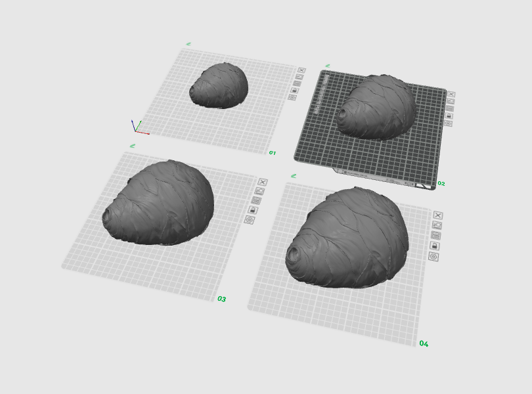Toggle the lock on plate 02
Viewport: 532px width, 394px height.
click(449, 116)
